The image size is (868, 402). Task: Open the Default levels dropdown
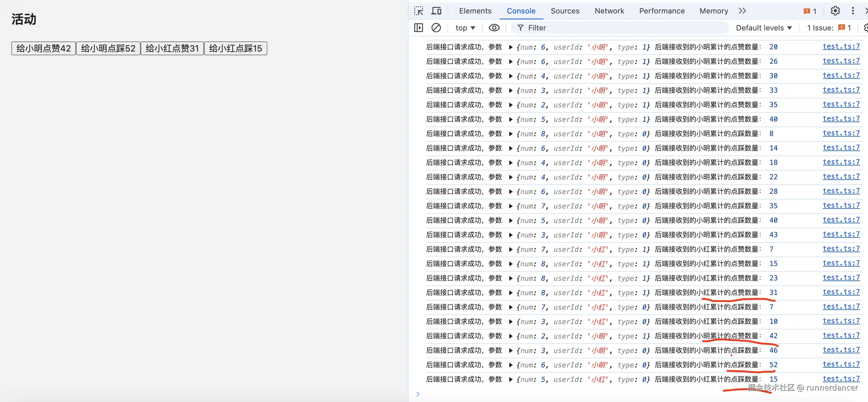click(x=763, y=28)
